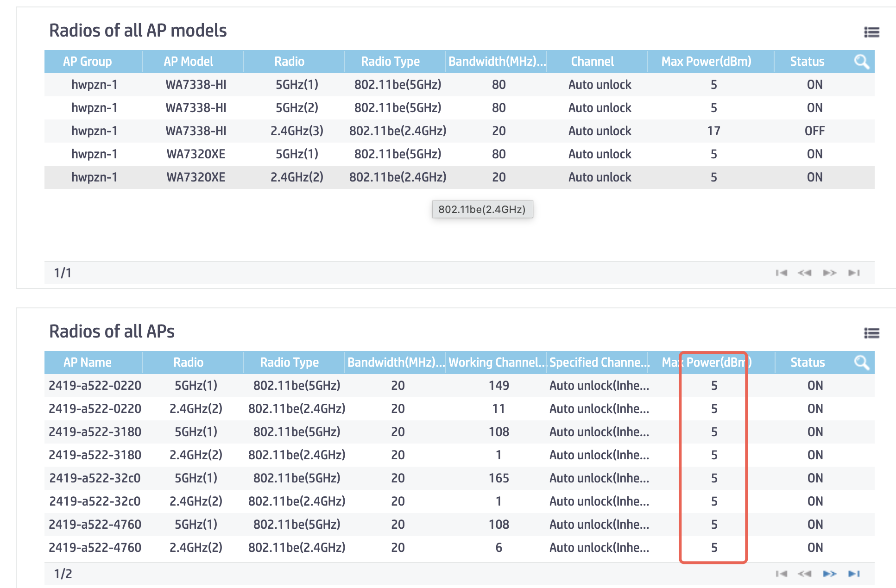The height and width of the screenshot is (588, 896).
Task: Go to next page in all APs pager
Action: [830, 574]
